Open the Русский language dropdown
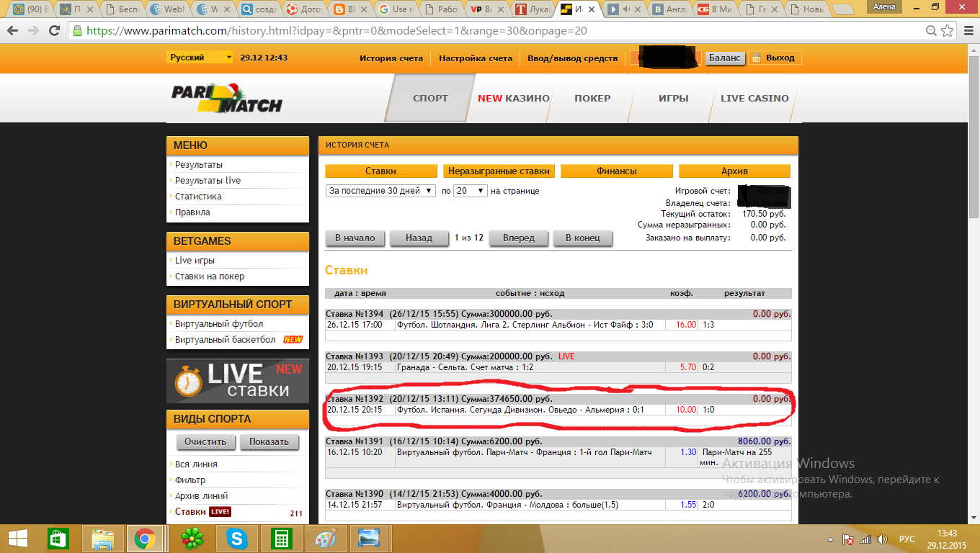The height and width of the screenshot is (553, 980). click(200, 58)
